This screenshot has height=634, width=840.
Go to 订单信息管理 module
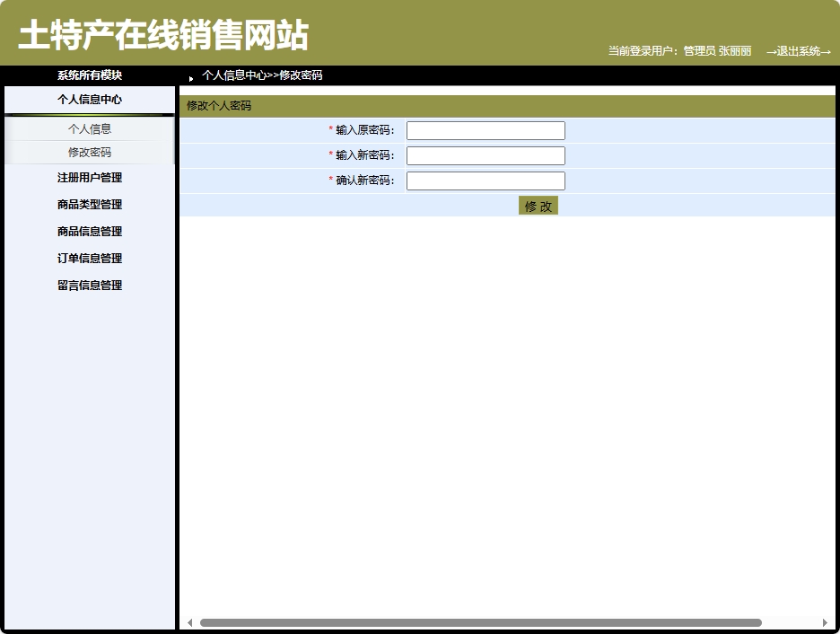[x=89, y=259]
